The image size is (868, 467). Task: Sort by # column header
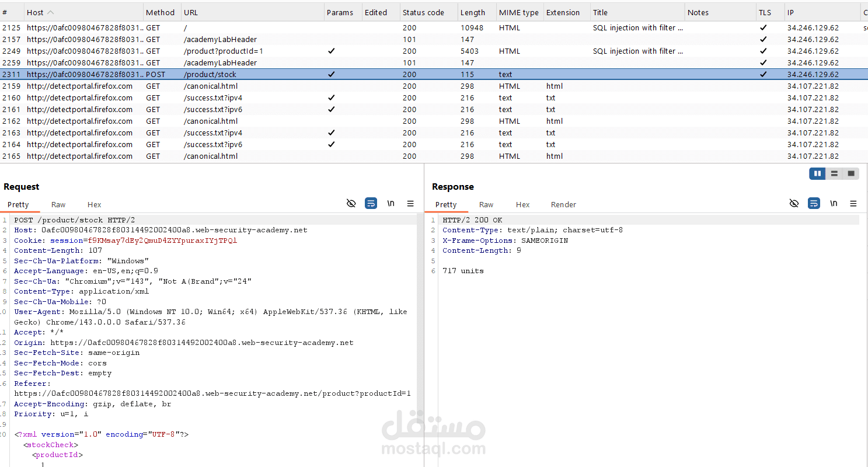[12, 12]
